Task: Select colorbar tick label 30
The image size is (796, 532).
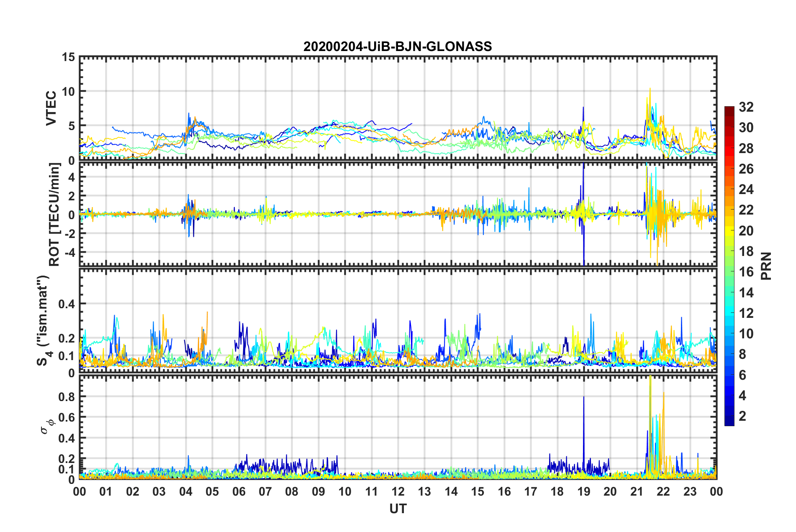Action: coord(746,128)
